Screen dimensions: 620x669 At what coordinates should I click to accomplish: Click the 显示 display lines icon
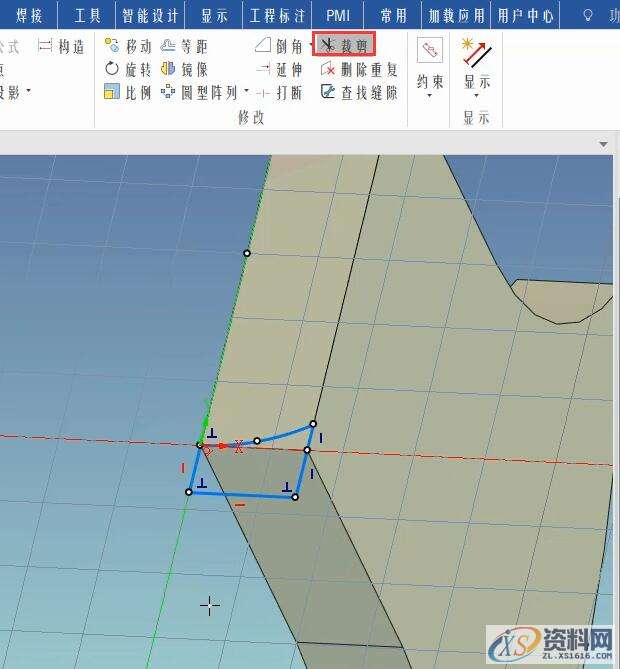[x=476, y=52]
